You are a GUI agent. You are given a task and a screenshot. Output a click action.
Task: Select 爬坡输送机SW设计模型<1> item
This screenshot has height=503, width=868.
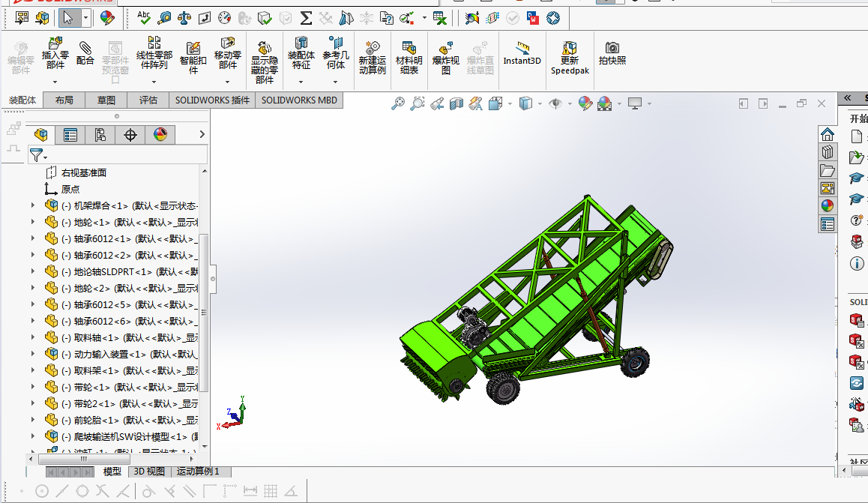(121, 436)
